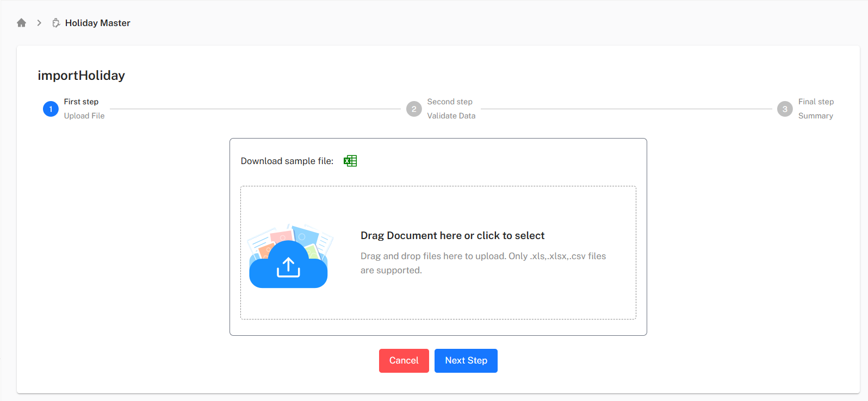The height and width of the screenshot is (401, 868).
Task: Click the supported file types description text
Action: 483,263
